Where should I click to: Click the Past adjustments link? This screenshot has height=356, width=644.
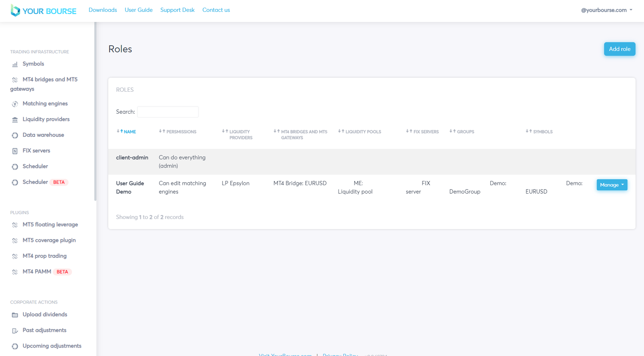pos(44,330)
